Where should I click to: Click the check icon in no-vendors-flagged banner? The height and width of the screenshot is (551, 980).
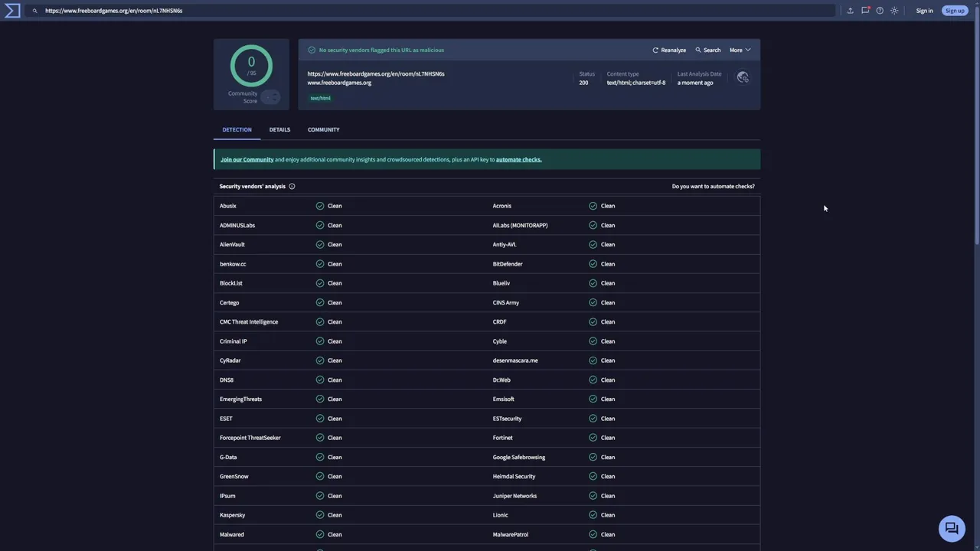[x=312, y=50]
